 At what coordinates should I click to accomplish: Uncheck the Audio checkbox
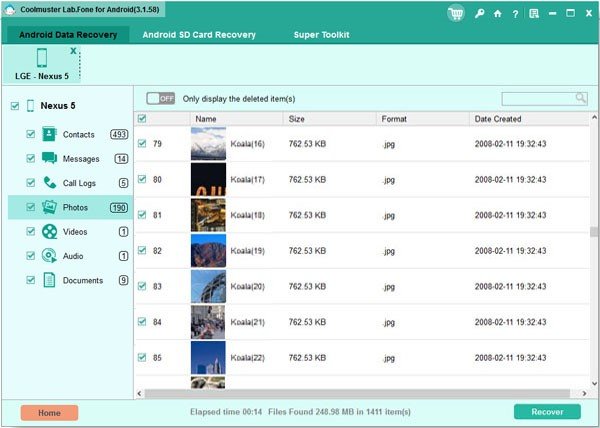pyautogui.click(x=31, y=255)
